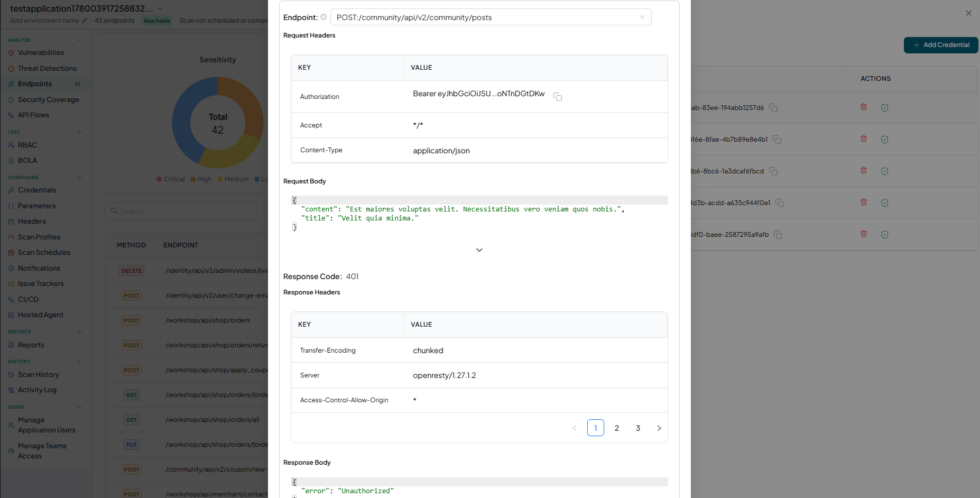Viewport: 980px width, 498px height.
Task: Copy credential ID ending 4b7b89e8e4b1
Action: pos(777,140)
